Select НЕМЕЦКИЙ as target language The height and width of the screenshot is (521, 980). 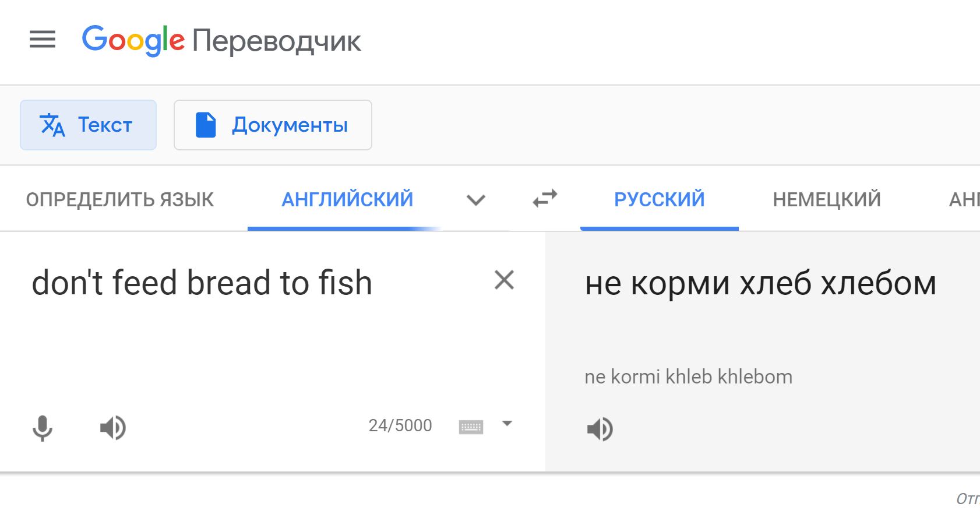[x=826, y=200]
